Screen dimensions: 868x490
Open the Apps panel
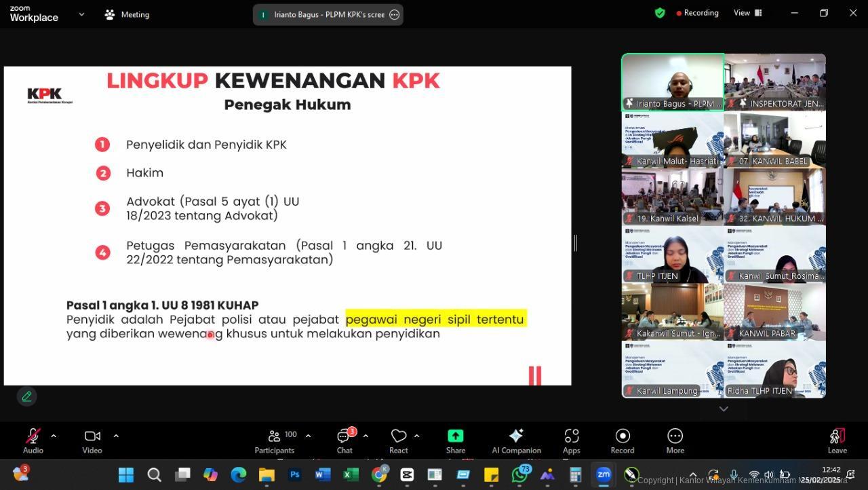coord(572,440)
